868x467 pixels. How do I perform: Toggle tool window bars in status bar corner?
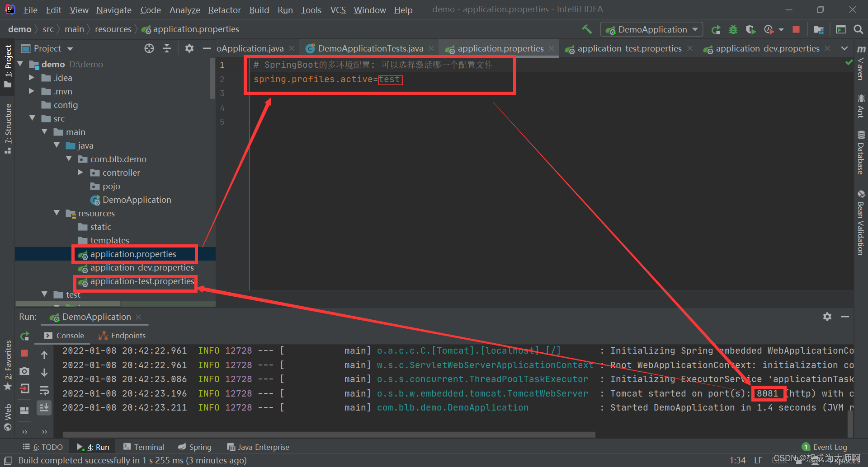coord(8,460)
